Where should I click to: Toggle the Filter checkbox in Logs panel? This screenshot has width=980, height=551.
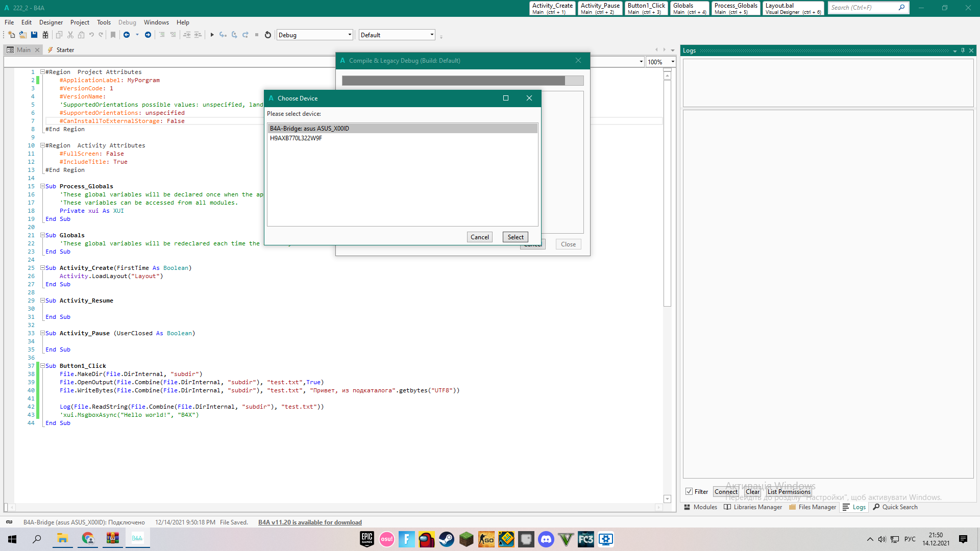pyautogui.click(x=689, y=491)
